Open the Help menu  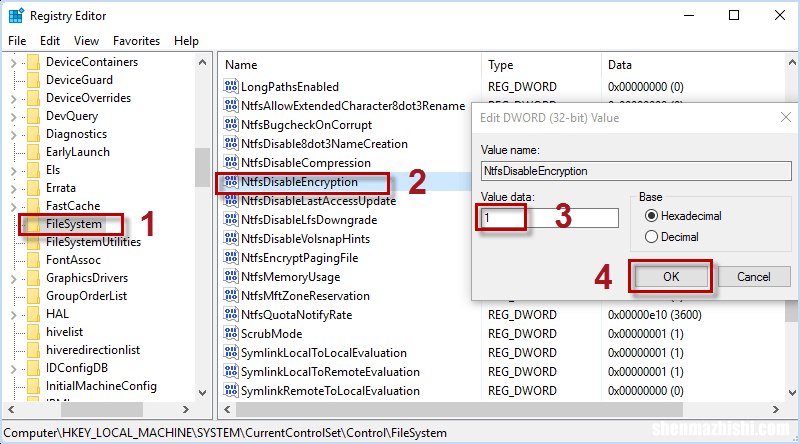click(186, 41)
